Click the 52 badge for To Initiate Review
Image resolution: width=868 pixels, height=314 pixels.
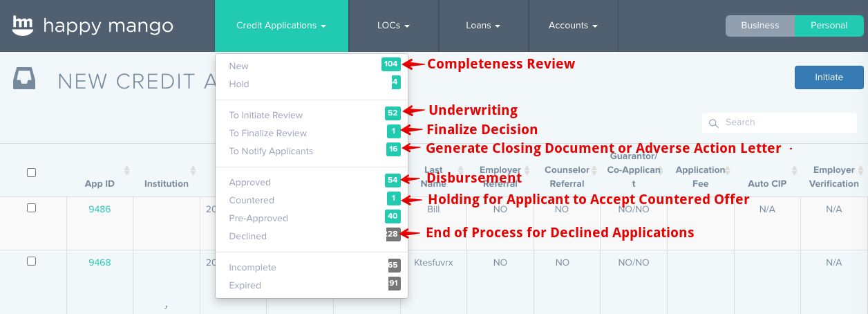pos(393,113)
